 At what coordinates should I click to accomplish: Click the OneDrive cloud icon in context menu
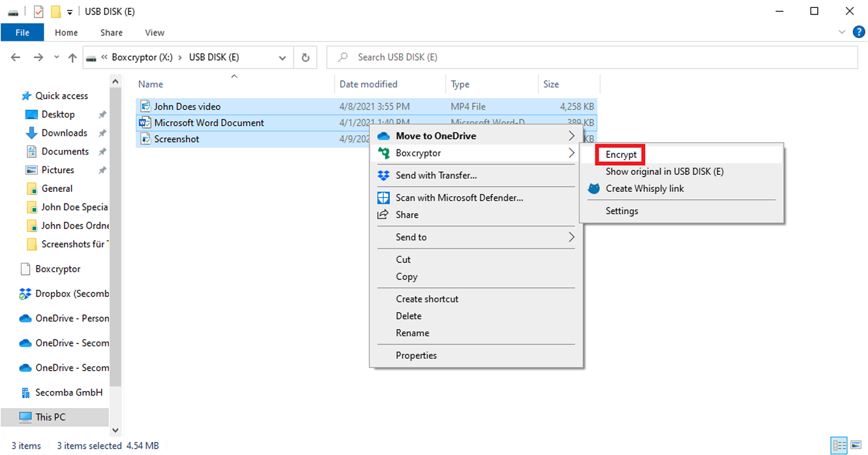383,136
